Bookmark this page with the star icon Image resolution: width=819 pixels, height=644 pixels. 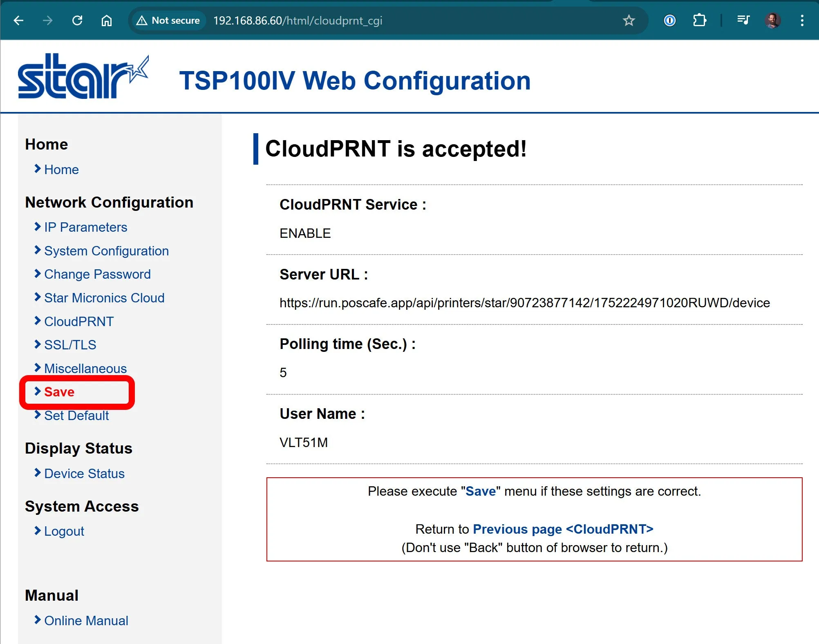point(629,20)
